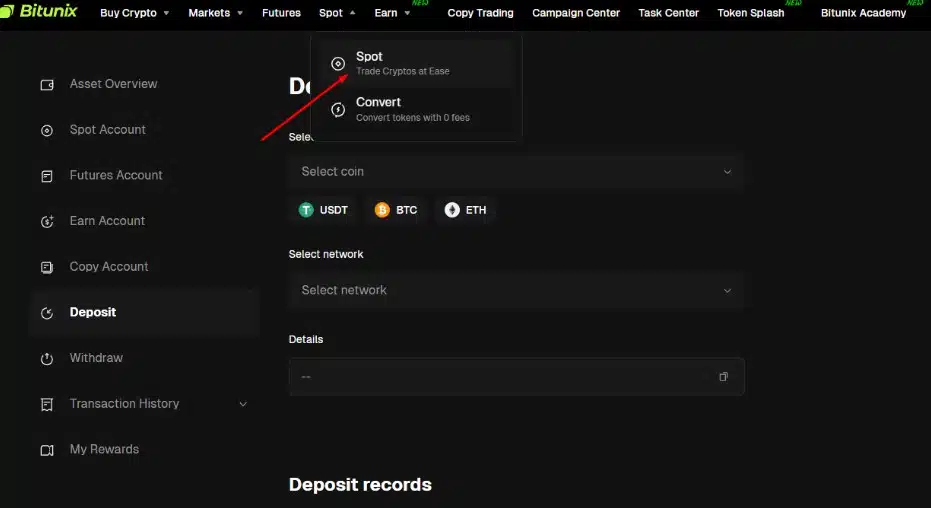Open the Buy Crypto dropdown menu
Screen dimensions: 931x508
click(x=134, y=12)
